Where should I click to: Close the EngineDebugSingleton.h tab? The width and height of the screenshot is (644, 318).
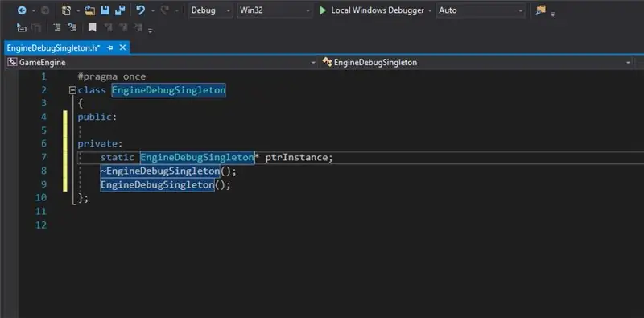pos(122,48)
